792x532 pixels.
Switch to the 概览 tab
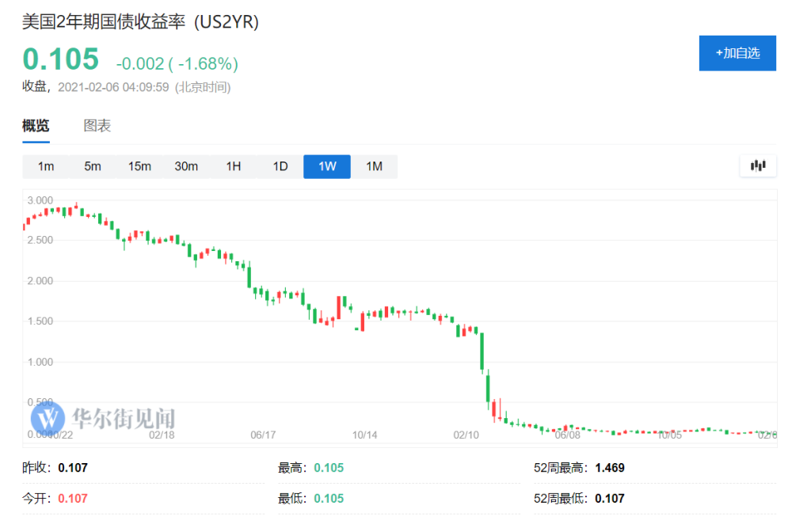pos(36,125)
